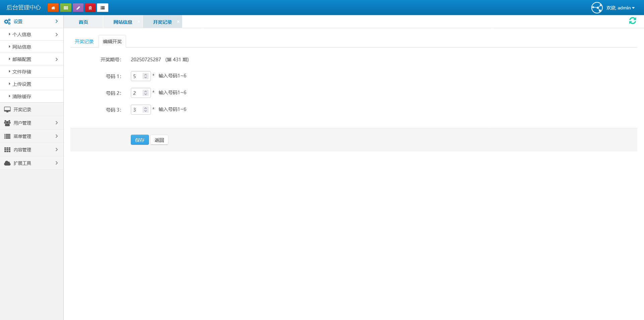Click the gears icon beside 设置
This screenshot has width=644, height=320.
7,22
